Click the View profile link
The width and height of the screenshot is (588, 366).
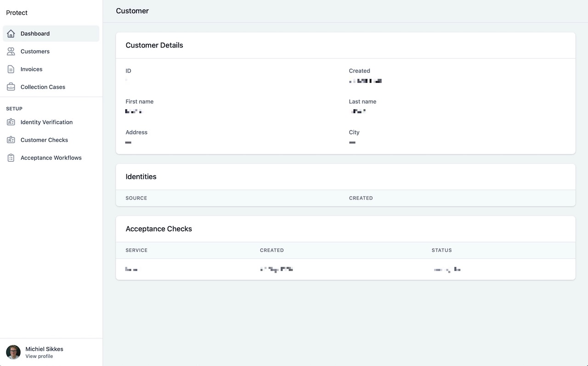pos(39,356)
